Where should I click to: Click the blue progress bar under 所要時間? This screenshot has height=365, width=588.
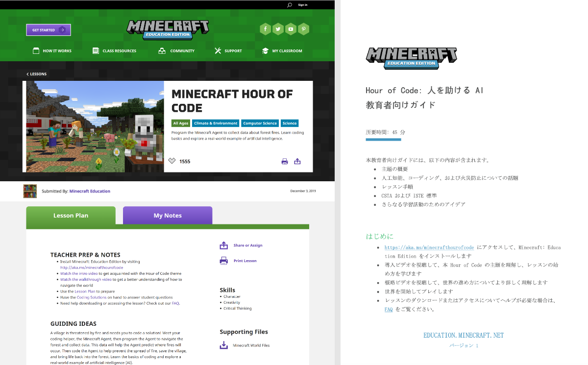click(x=383, y=139)
